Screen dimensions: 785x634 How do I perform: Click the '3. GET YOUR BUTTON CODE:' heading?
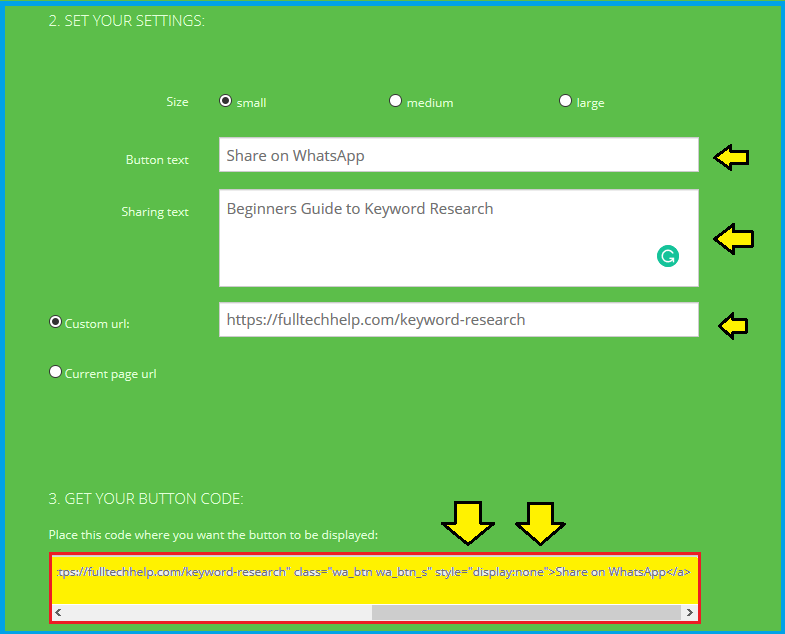tap(146, 499)
